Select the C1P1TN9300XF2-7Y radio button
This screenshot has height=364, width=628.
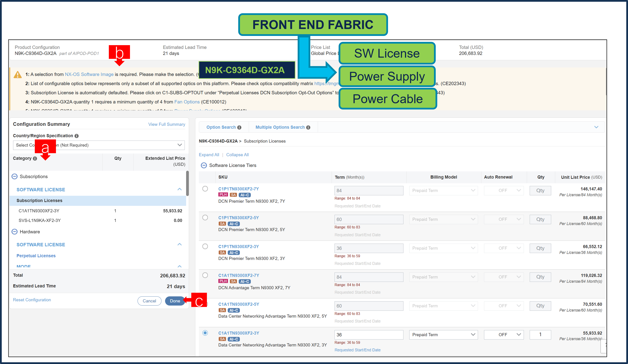click(x=205, y=189)
